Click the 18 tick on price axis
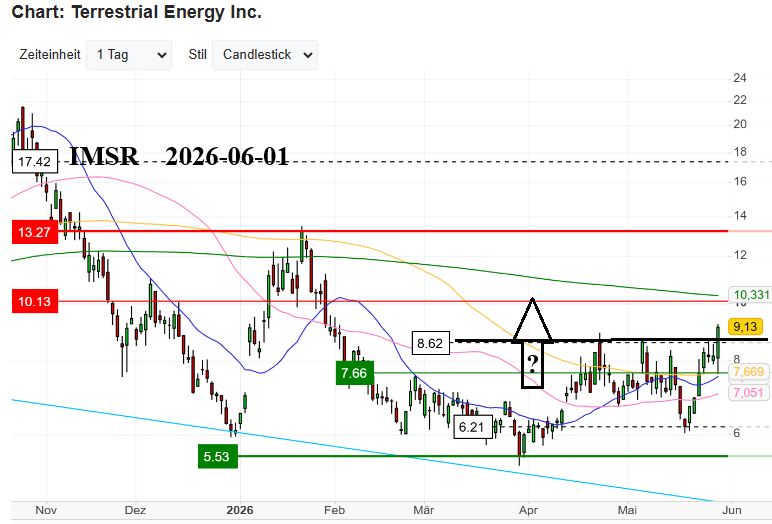Viewport: 772px width, 524px height. [x=740, y=152]
